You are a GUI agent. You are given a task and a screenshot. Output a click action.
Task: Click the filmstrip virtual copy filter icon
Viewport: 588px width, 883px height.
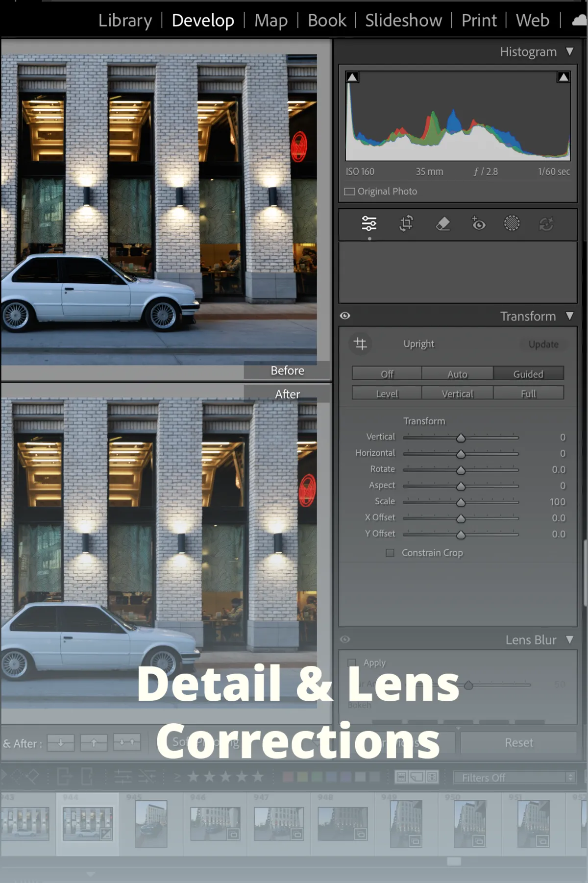coord(416,777)
